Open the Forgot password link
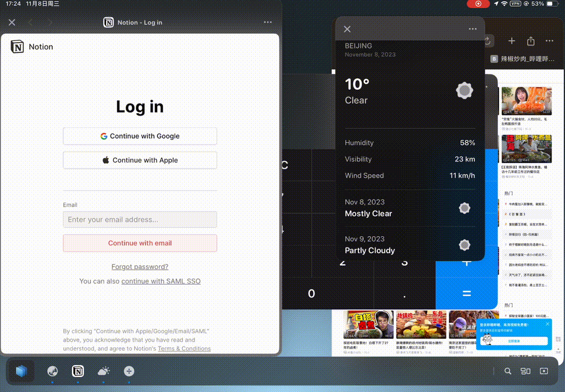Viewport: 565px width, 392px height. [x=140, y=267]
